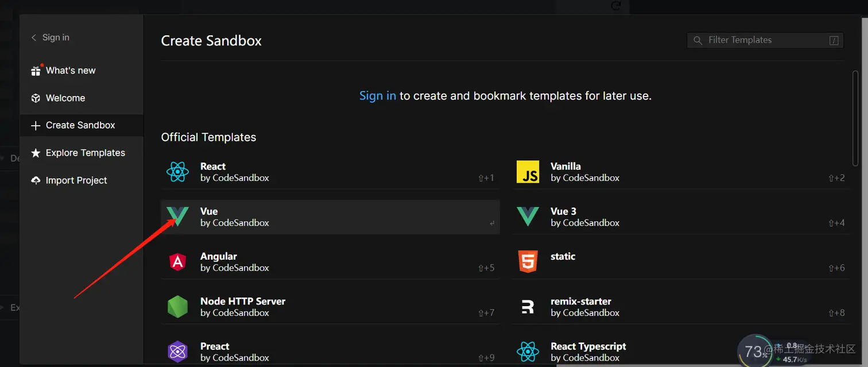Click the static HTML5 icon
The height and width of the screenshot is (367, 868).
pyautogui.click(x=528, y=262)
